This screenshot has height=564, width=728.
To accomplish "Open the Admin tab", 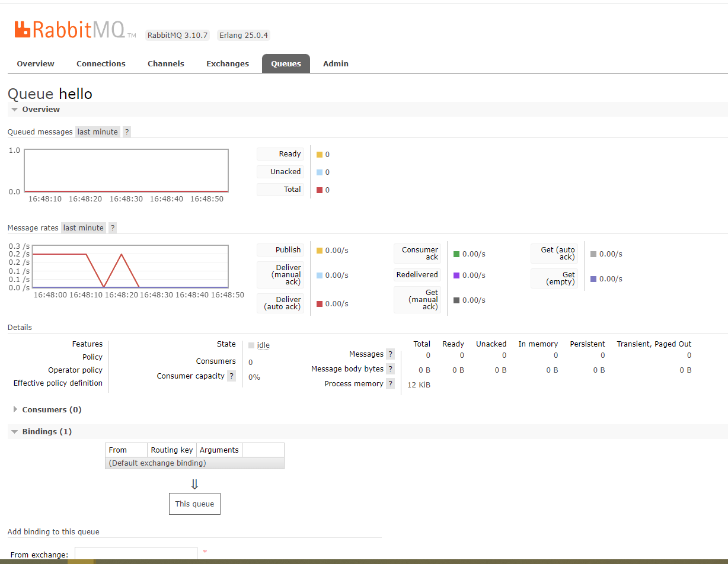I will point(336,63).
